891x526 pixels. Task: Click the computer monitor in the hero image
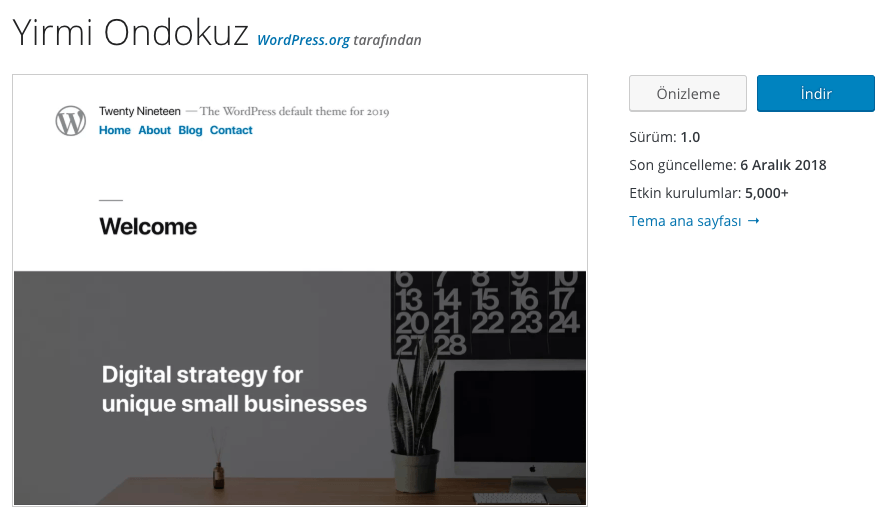click(x=520, y=420)
